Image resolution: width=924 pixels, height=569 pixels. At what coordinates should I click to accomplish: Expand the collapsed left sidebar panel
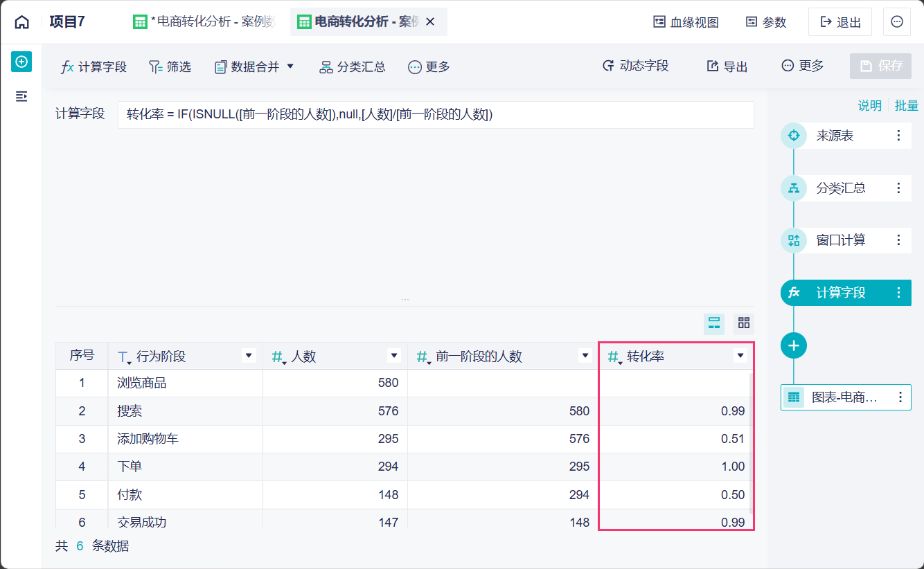tap(21, 96)
